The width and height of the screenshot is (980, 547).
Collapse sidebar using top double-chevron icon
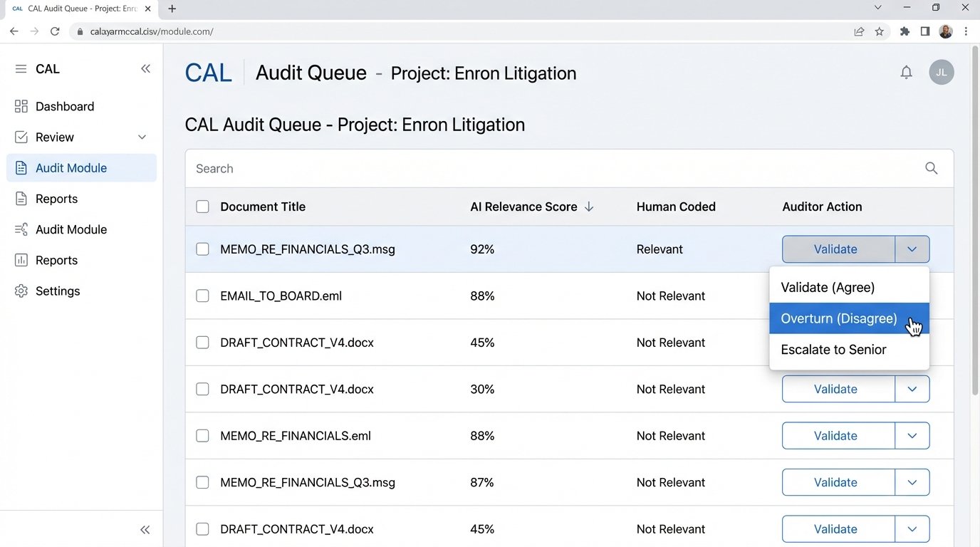(145, 69)
